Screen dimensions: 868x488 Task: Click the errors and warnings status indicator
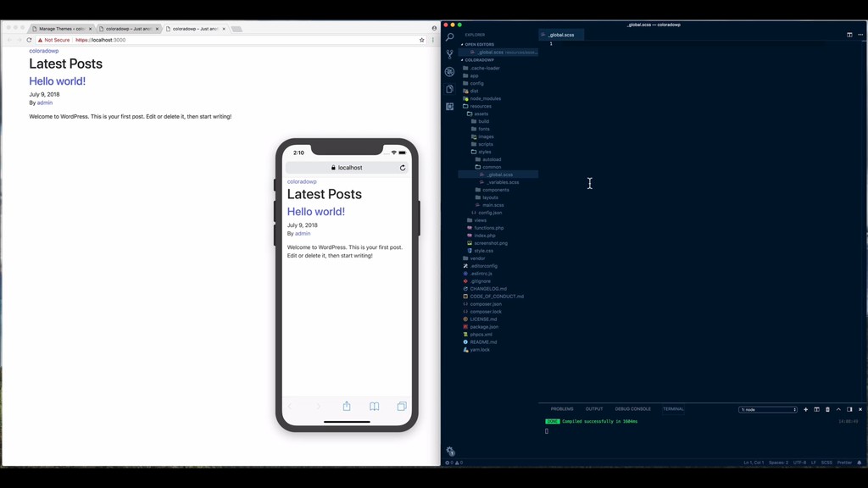point(454,463)
